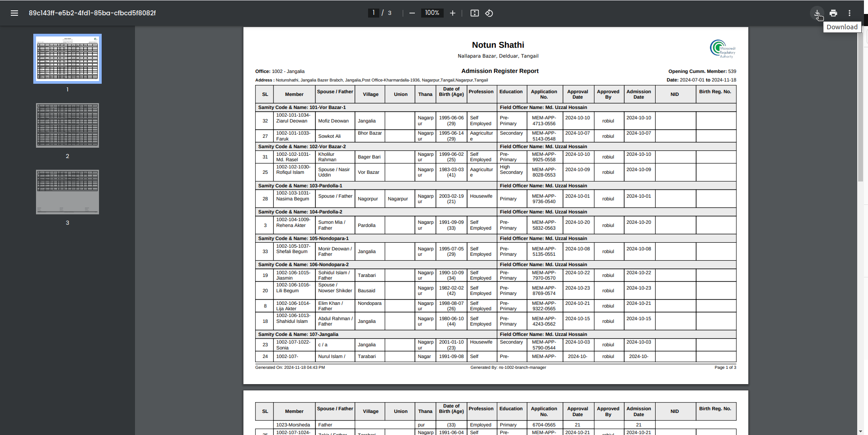Download the PDF file
868x435 pixels.
817,13
